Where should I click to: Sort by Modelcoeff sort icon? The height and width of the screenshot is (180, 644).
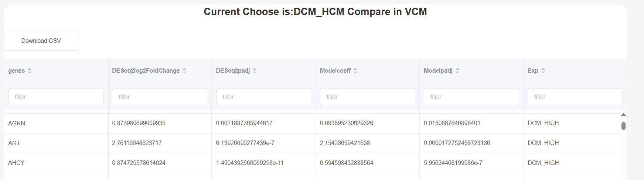click(x=355, y=71)
